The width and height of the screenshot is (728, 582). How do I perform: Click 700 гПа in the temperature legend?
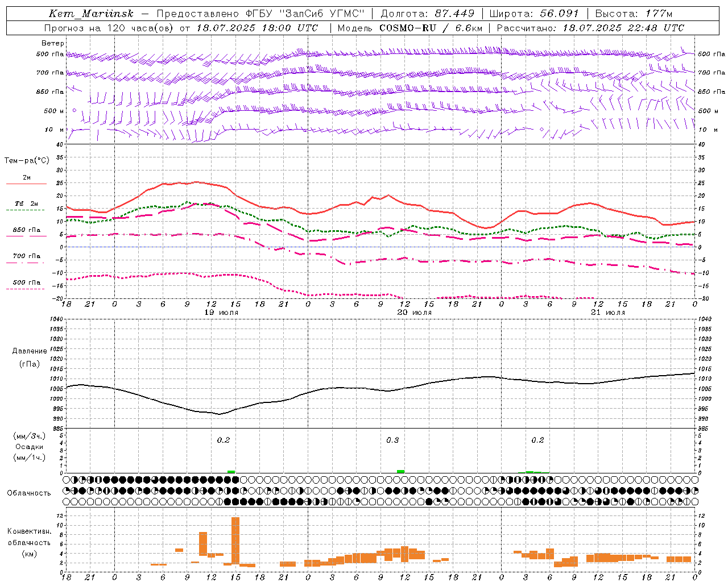27,256
